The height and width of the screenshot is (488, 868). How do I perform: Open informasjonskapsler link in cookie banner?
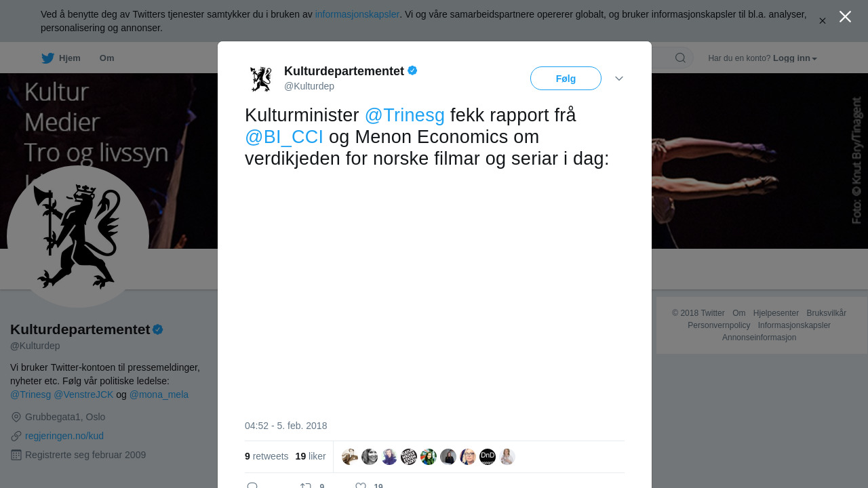pos(357,14)
